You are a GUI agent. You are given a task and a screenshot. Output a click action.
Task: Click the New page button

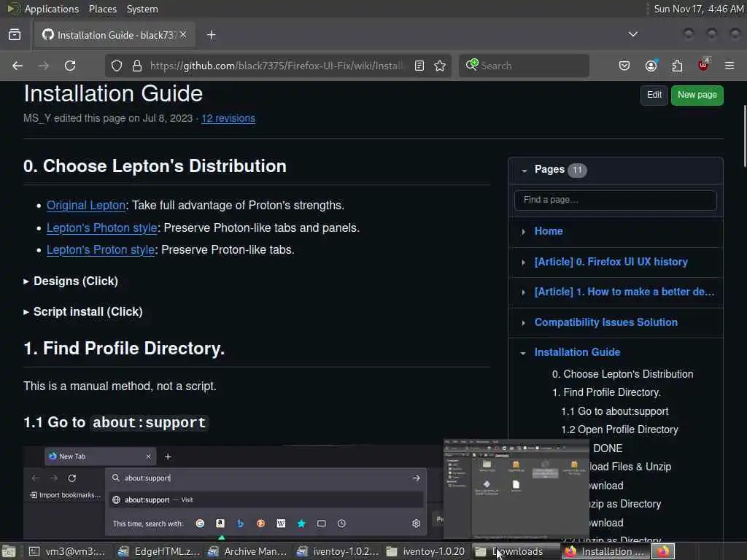click(697, 95)
